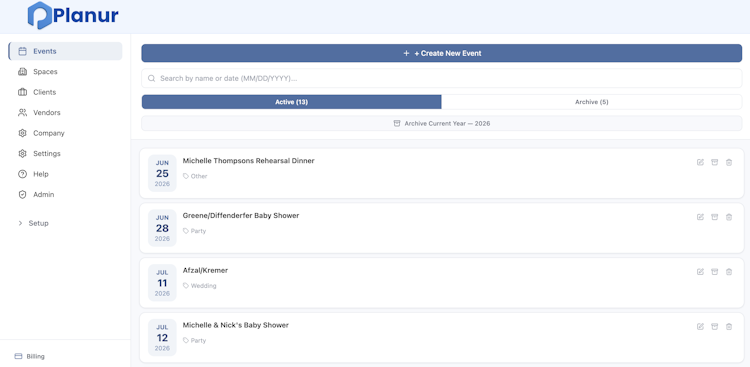
Task: Delete Michelle & Nick's Baby Shower event
Action: click(x=729, y=326)
